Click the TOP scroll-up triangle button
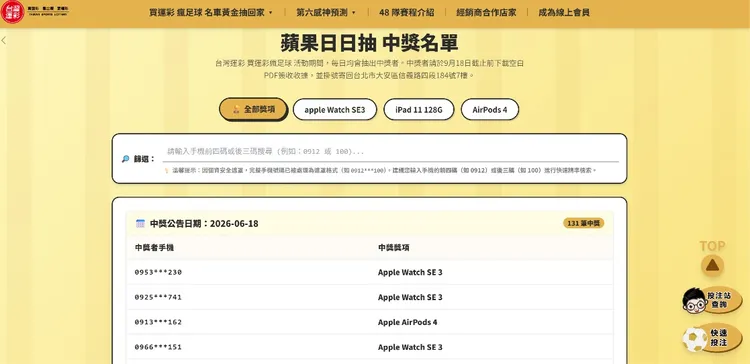750x364 pixels. (712, 265)
